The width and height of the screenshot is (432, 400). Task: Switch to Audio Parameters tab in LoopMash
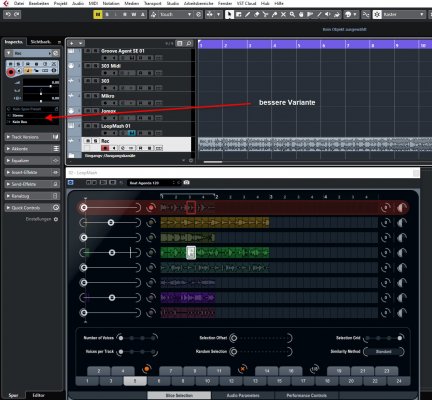243,395
